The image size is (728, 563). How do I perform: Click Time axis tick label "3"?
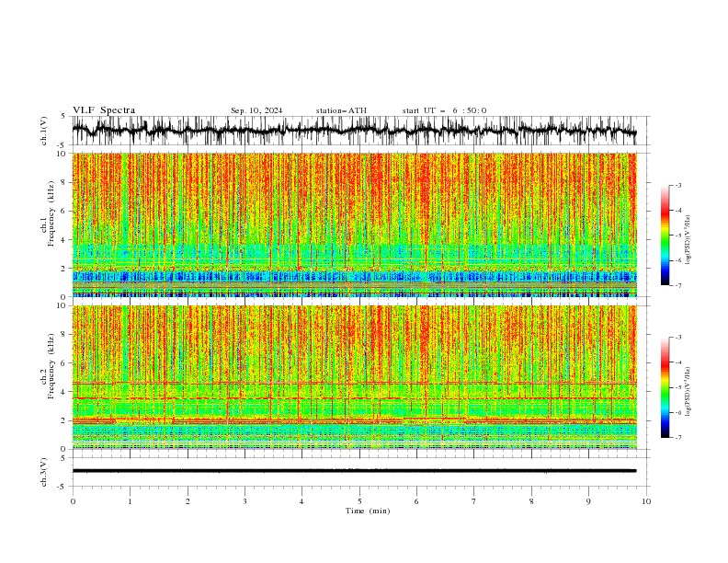tap(245, 501)
